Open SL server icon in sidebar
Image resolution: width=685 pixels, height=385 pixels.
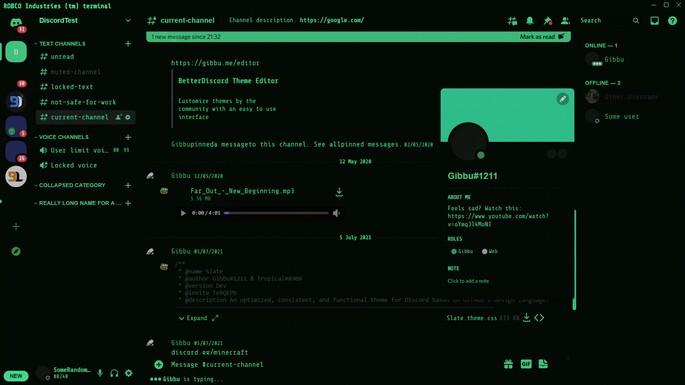[x=16, y=177]
